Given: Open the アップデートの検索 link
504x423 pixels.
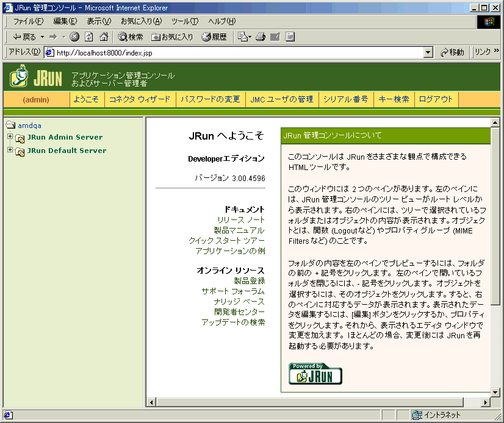Looking at the screenshot, I should point(233,322).
